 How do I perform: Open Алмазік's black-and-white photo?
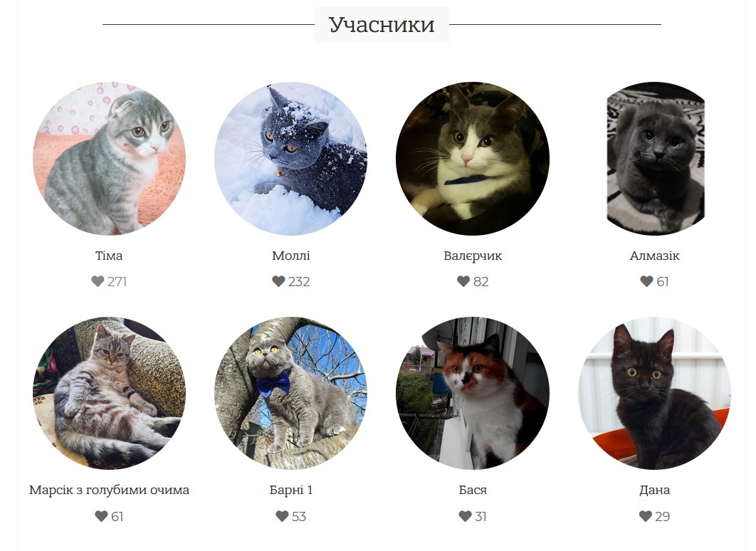pos(655,159)
